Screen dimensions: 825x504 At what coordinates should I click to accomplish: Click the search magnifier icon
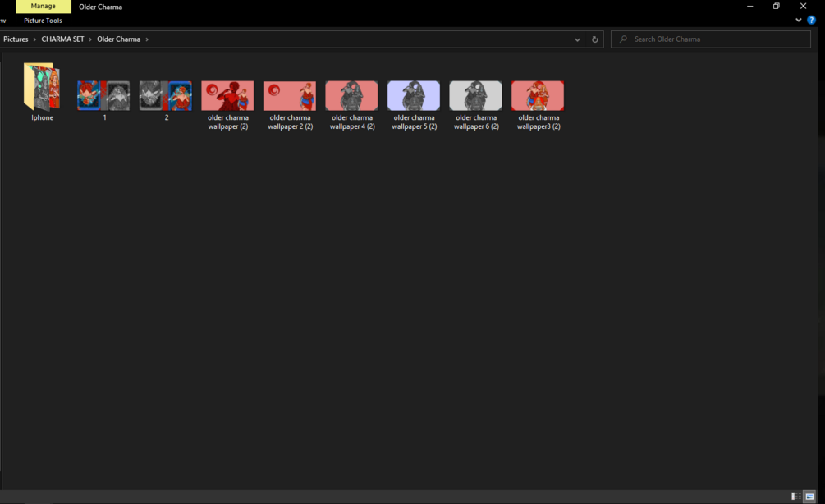(623, 39)
